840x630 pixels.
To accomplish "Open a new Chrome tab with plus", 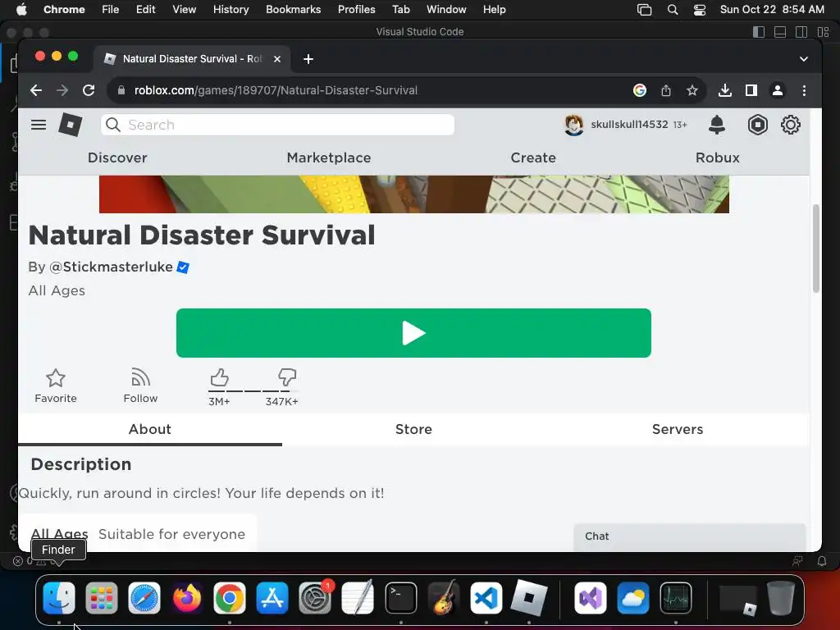I will [x=308, y=59].
